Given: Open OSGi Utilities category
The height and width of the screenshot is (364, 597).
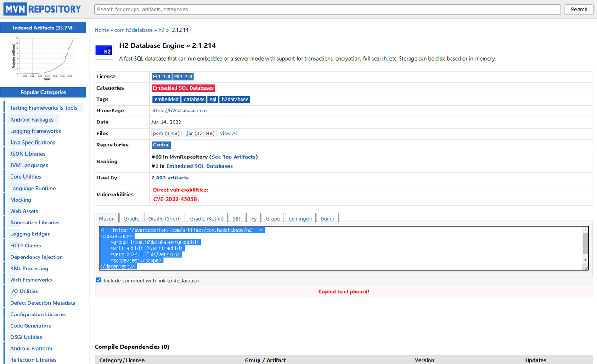Looking at the screenshot, I should coord(26,337).
